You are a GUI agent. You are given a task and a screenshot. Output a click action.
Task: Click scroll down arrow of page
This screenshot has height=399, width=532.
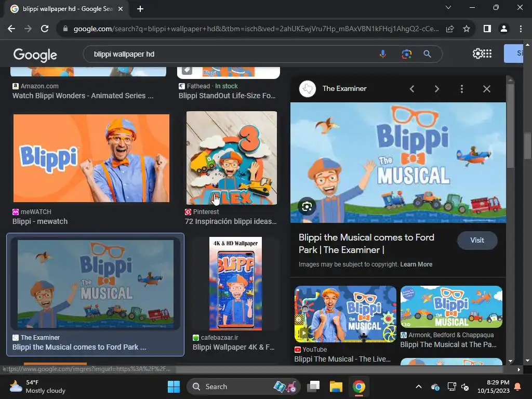coord(528,361)
